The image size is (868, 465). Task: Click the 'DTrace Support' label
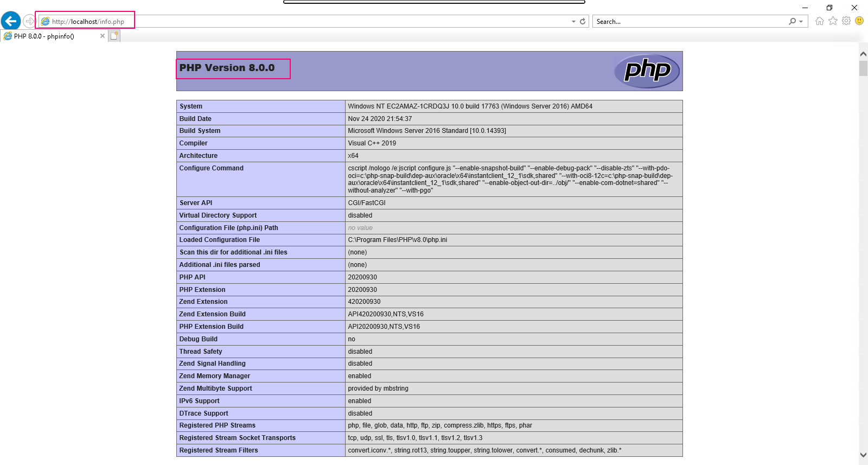coord(203,413)
